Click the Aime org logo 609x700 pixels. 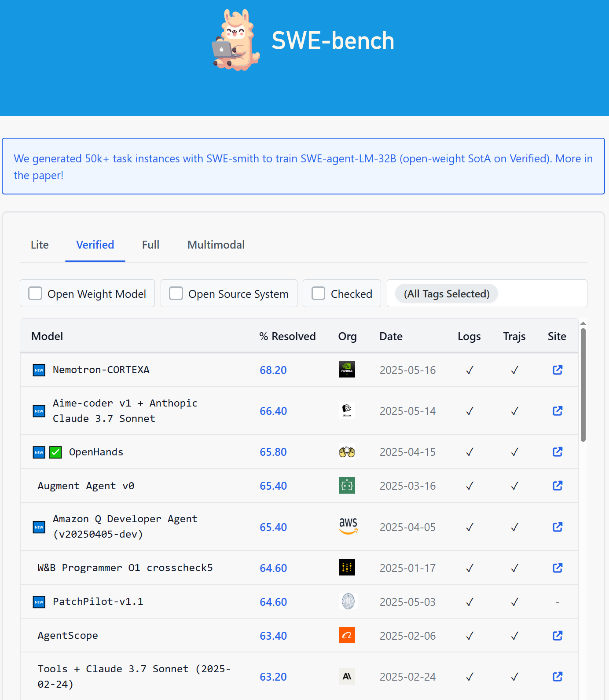coord(347,410)
